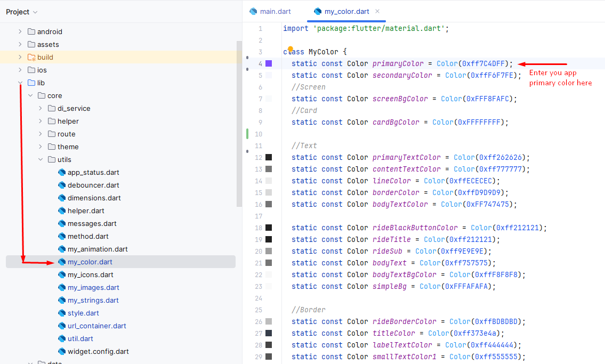Image resolution: width=605 pixels, height=364 pixels.
Task: Switch to the main.dart tab
Action: (x=275, y=11)
